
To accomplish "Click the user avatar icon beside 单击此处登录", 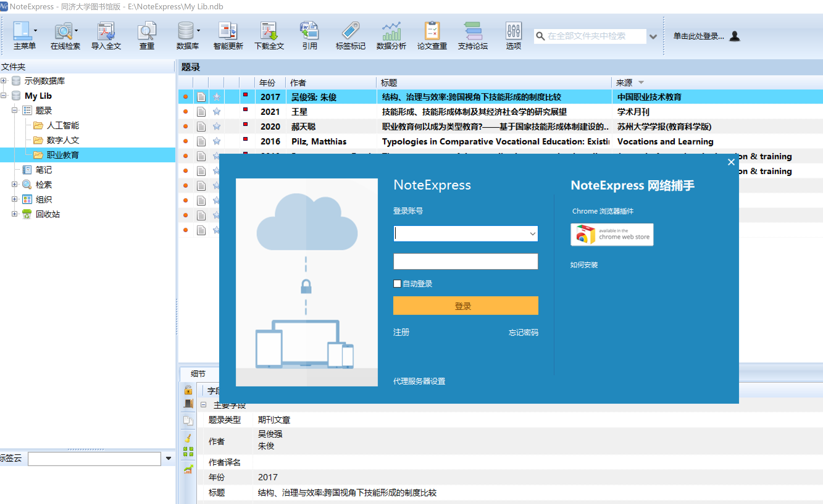I will coord(735,36).
